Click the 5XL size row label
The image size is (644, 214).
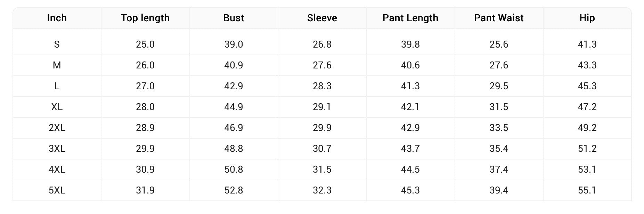57,190
